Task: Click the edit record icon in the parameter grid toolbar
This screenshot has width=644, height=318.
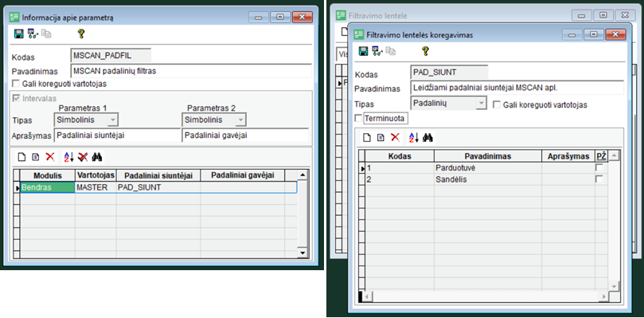Action: (35, 157)
